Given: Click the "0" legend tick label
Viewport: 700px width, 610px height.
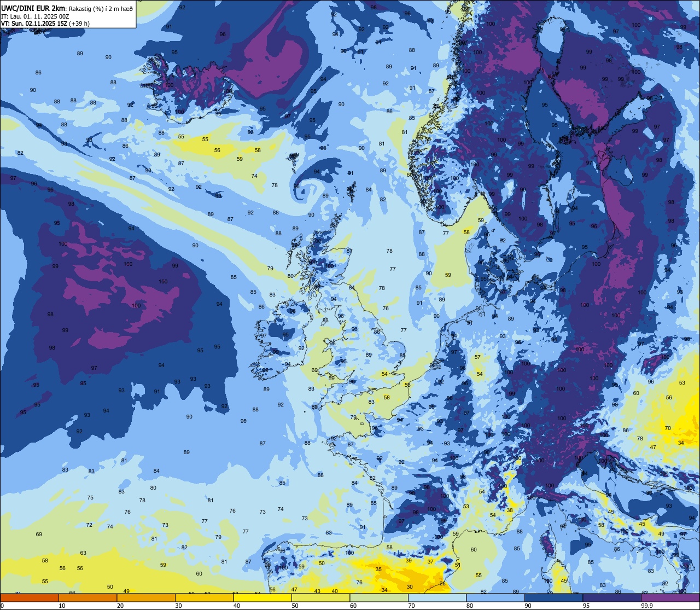Looking at the screenshot, I should pyautogui.click(x=2, y=606).
